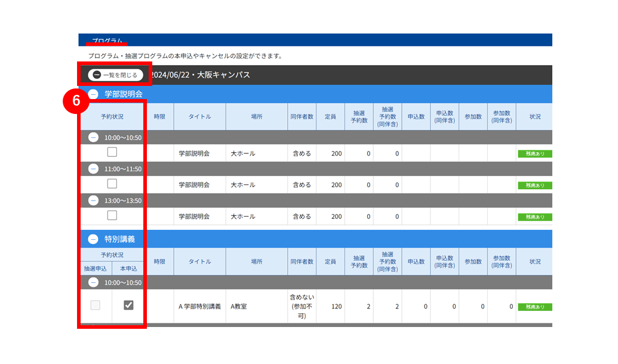Click the 残席あり badge in 13:00 row
The image size is (618, 364).
pos(535,217)
